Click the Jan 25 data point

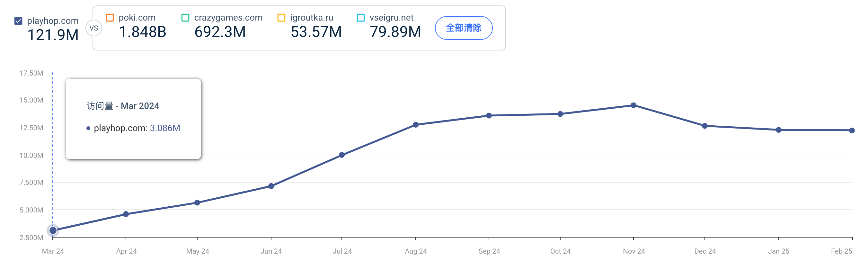(779, 130)
